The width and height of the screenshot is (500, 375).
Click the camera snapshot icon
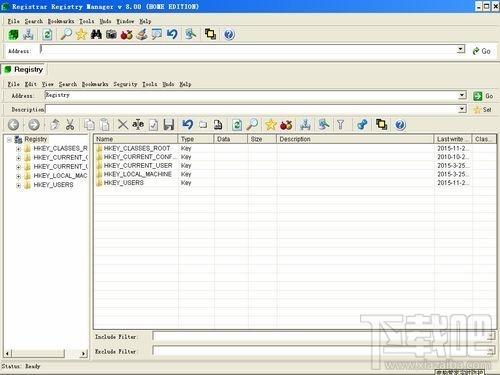[x=111, y=34]
